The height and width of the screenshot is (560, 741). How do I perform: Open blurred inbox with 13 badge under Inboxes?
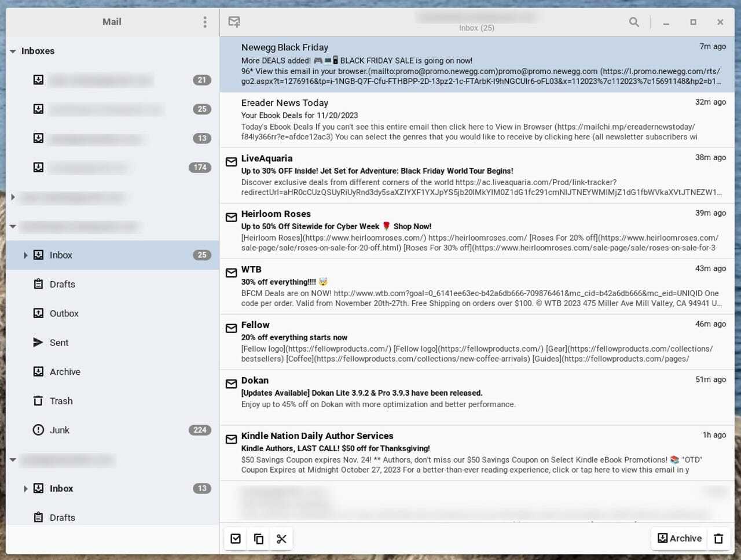[x=113, y=138]
